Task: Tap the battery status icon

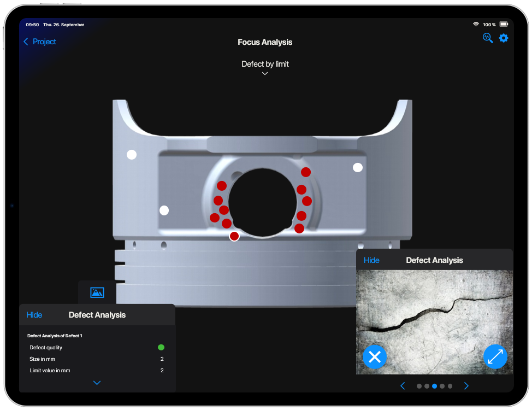Action: [504, 24]
